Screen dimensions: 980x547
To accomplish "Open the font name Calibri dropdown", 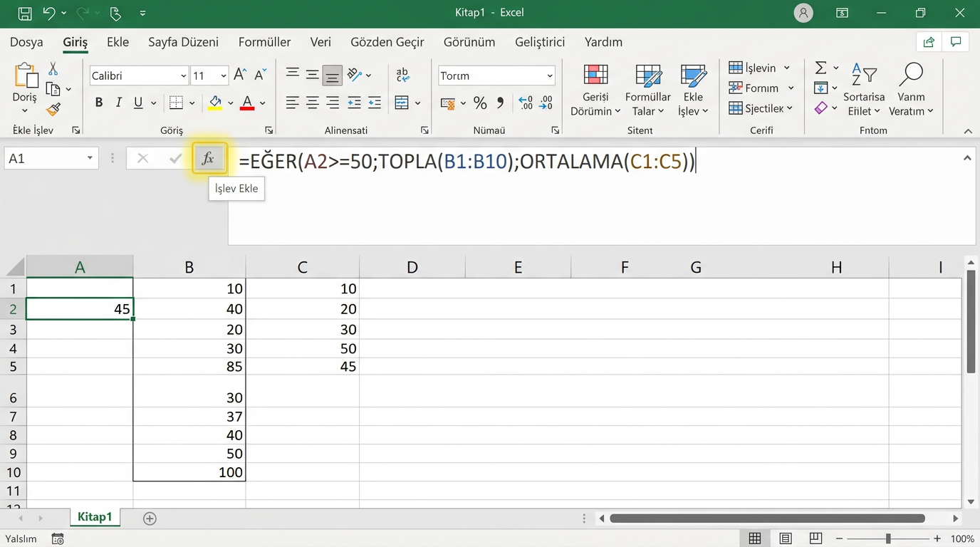I will 183,76.
